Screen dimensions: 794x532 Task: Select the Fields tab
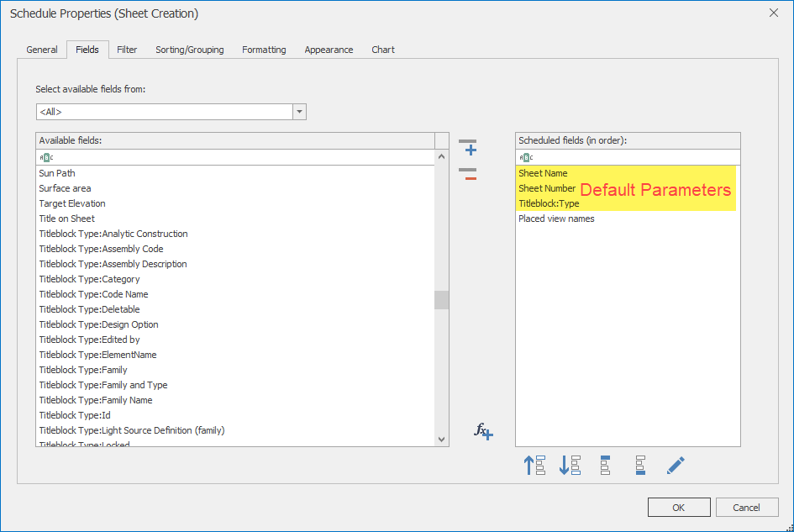click(x=87, y=50)
